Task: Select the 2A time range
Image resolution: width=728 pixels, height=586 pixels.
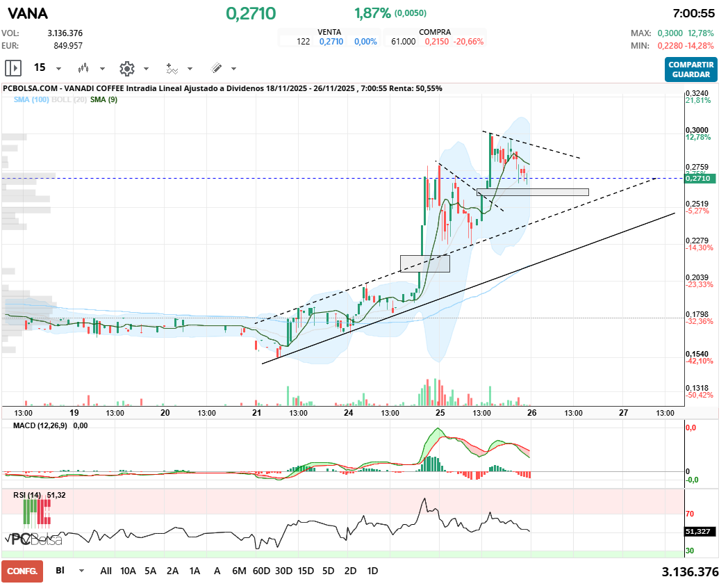Action: 173,571
